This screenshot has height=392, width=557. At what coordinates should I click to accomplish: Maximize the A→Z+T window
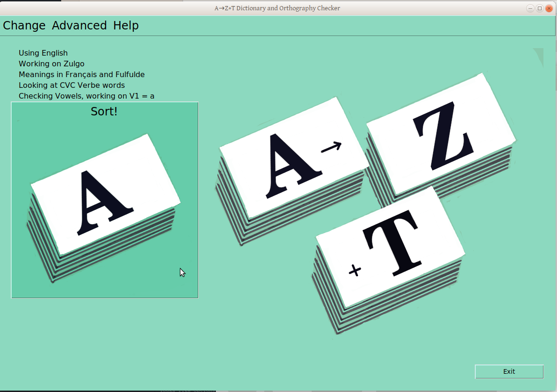pyautogui.click(x=539, y=8)
